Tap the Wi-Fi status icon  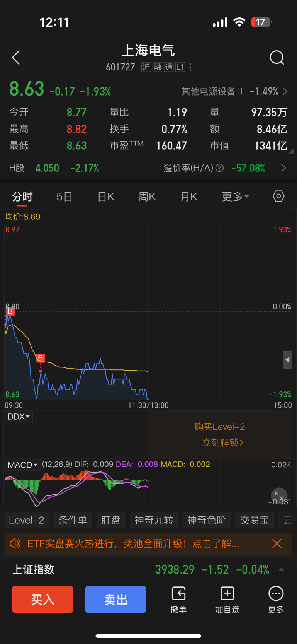tap(239, 22)
